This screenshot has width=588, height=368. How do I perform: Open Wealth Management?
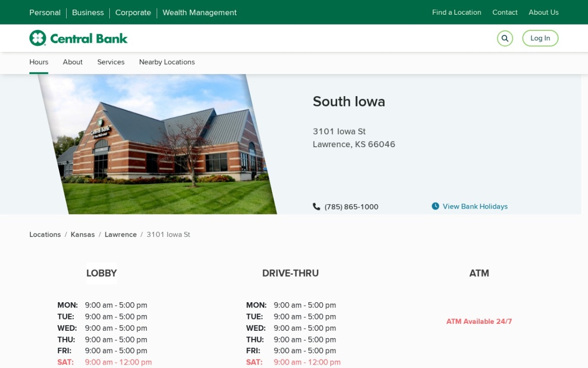tap(199, 13)
